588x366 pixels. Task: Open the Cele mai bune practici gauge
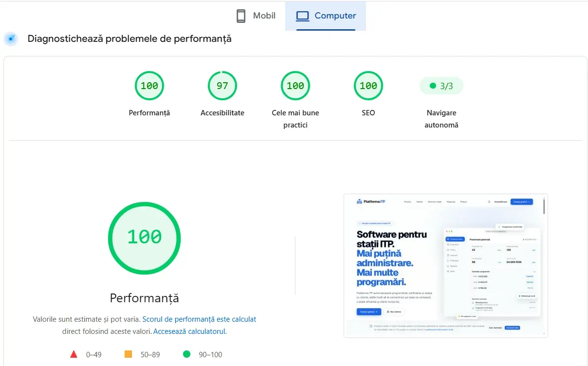pos(295,86)
